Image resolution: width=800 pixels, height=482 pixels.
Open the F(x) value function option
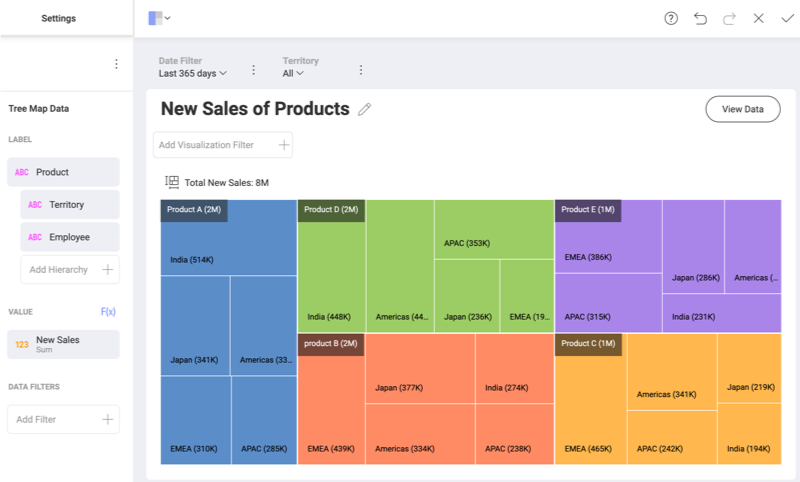[x=108, y=312]
